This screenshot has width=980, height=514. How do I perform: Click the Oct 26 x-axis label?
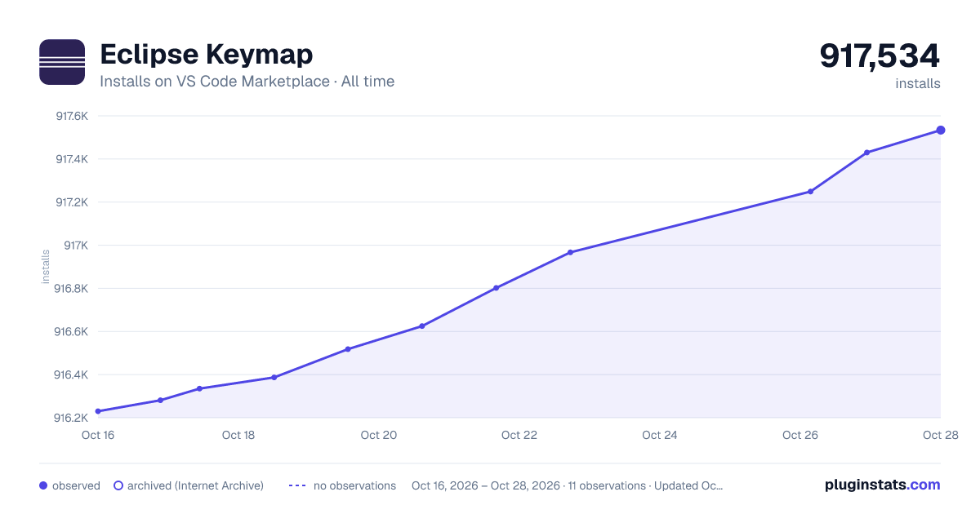click(800, 435)
